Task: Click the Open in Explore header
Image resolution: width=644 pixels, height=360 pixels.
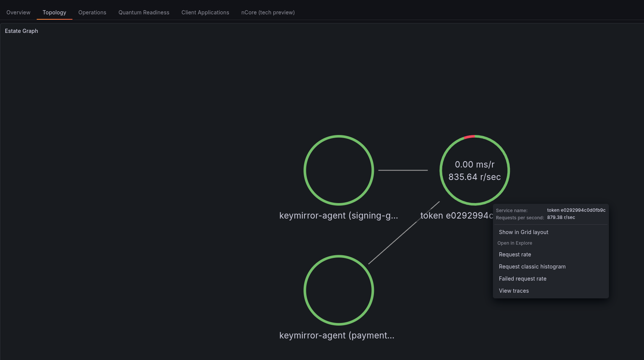Action: coord(514,243)
